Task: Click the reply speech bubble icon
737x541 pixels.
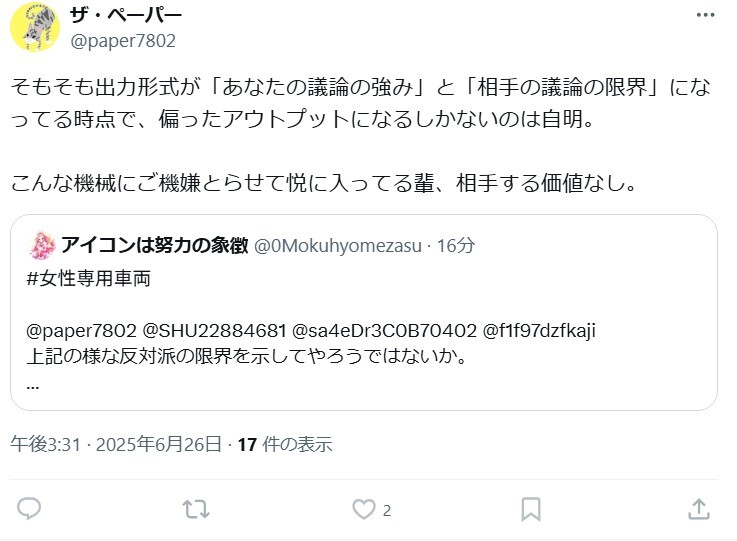Action: tap(29, 509)
